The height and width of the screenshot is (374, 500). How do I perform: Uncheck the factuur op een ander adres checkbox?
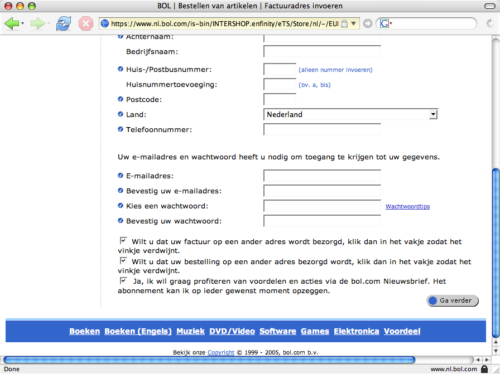click(123, 240)
